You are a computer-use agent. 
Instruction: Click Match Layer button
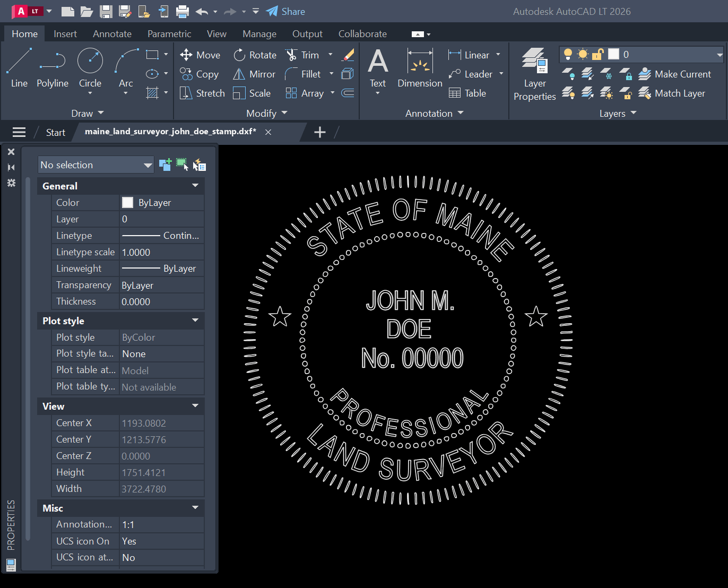672,93
